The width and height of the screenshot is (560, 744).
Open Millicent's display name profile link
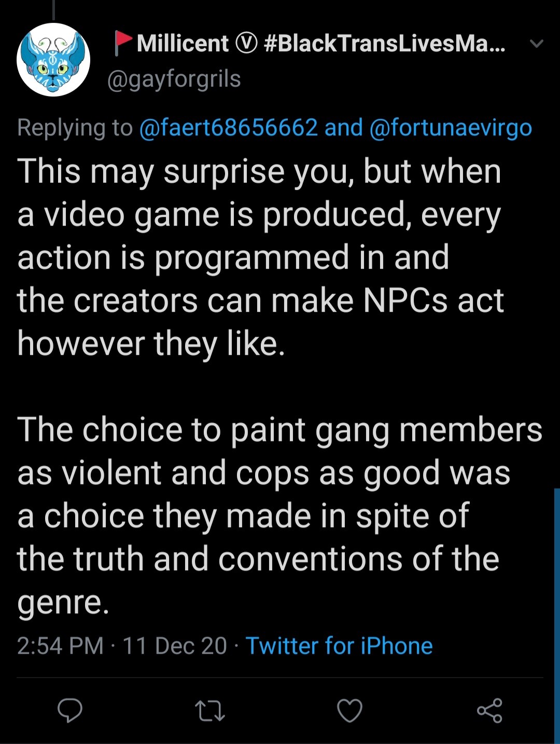[x=183, y=44]
